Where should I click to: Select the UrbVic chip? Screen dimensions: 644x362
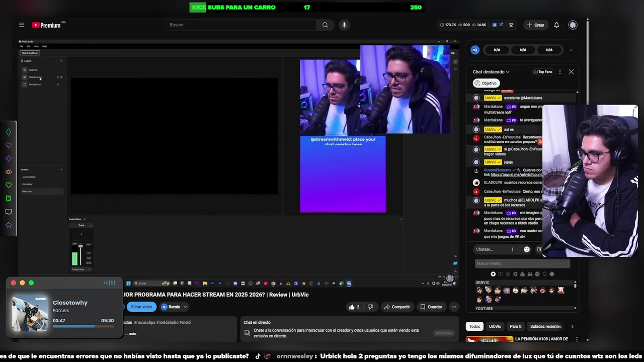(x=495, y=326)
